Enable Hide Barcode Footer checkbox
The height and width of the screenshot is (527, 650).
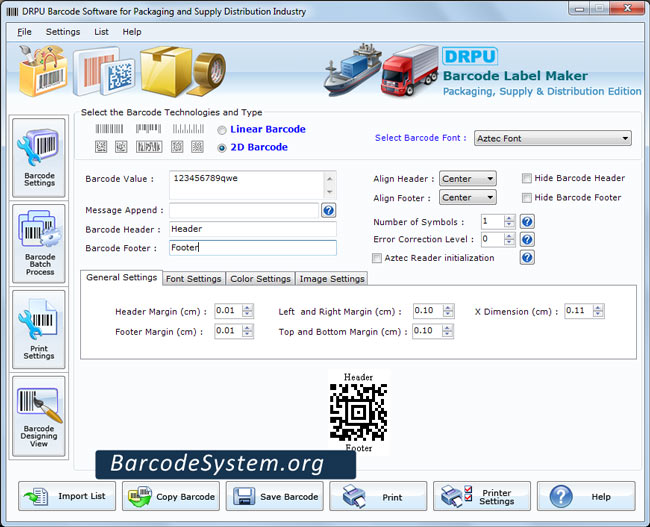click(x=526, y=198)
